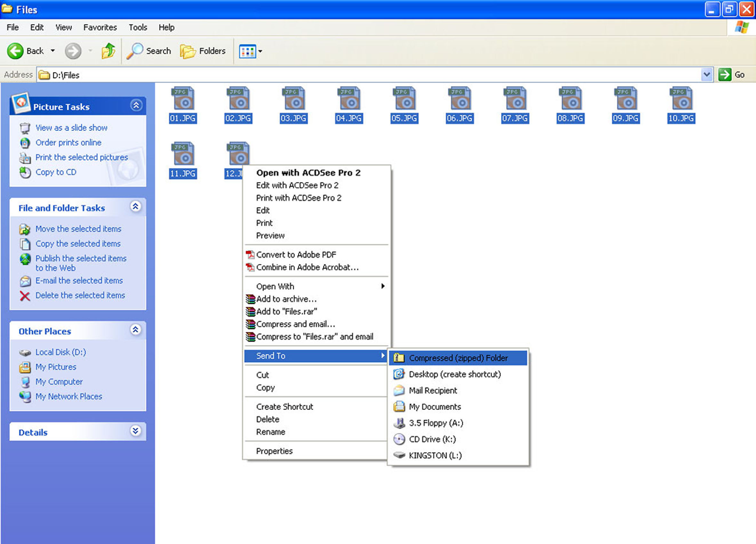This screenshot has height=544, width=756.
Task: Click the Up folder toolbar icon
Action: pyautogui.click(x=108, y=51)
